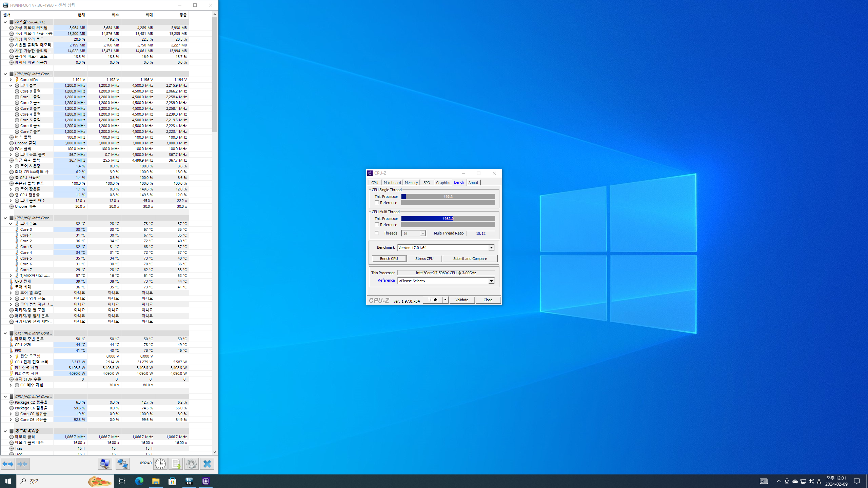Switch to the Mainboard tab in CPU-Z
The width and height of the screenshot is (868, 488).
(x=392, y=183)
